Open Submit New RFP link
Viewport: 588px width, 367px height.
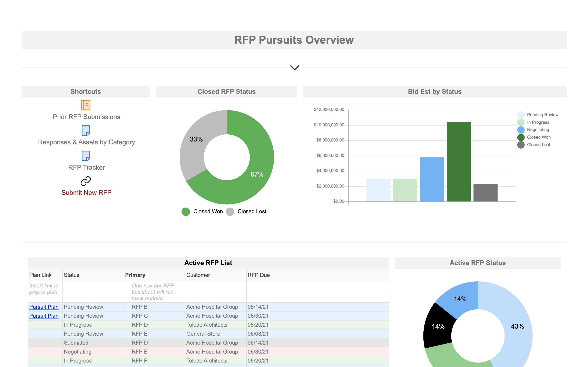86,193
